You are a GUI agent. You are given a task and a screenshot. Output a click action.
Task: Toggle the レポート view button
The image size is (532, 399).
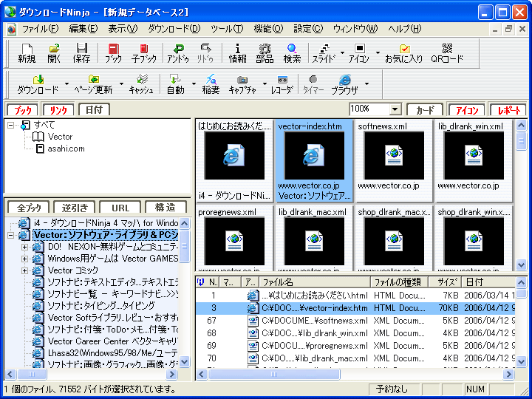click(508, 110)
